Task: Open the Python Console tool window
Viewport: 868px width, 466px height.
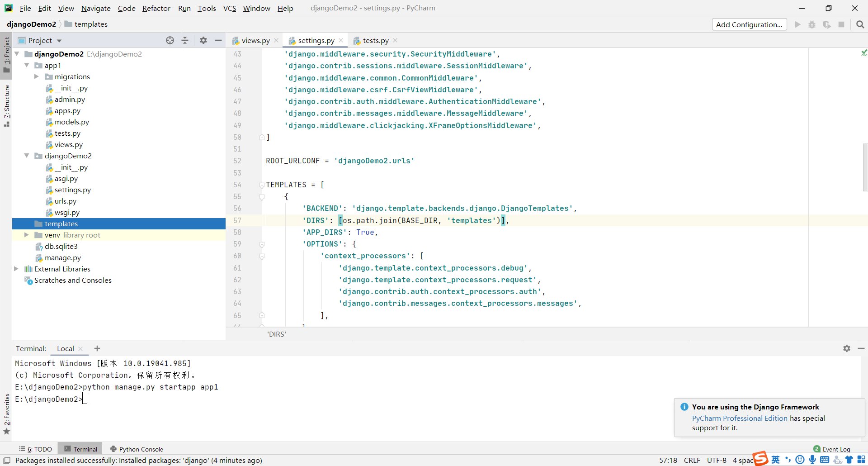Action: pos(137,449)
